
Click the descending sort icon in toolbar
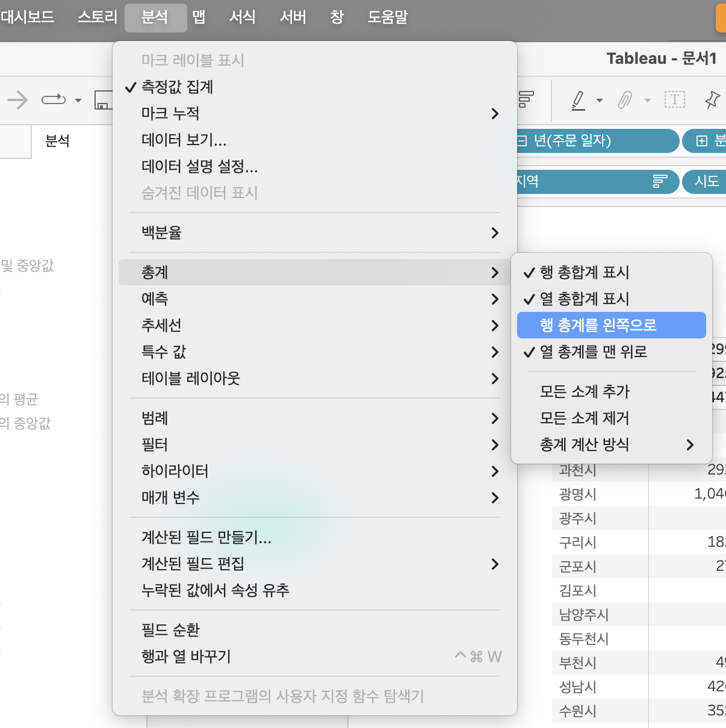(x=526, y=99)
